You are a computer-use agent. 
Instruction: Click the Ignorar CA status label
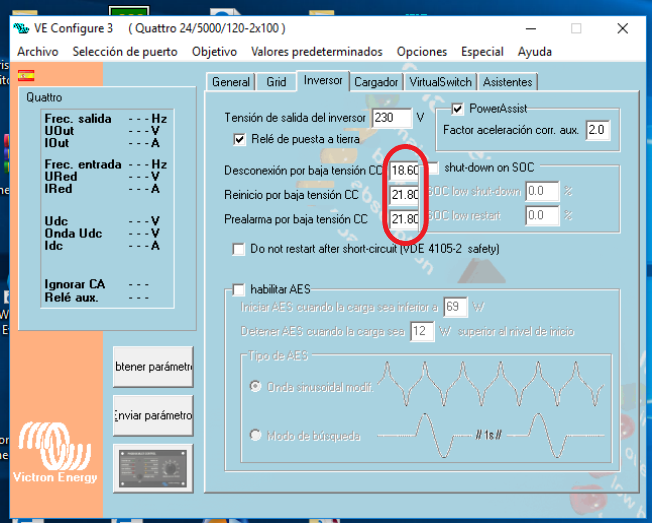[75, 284]
